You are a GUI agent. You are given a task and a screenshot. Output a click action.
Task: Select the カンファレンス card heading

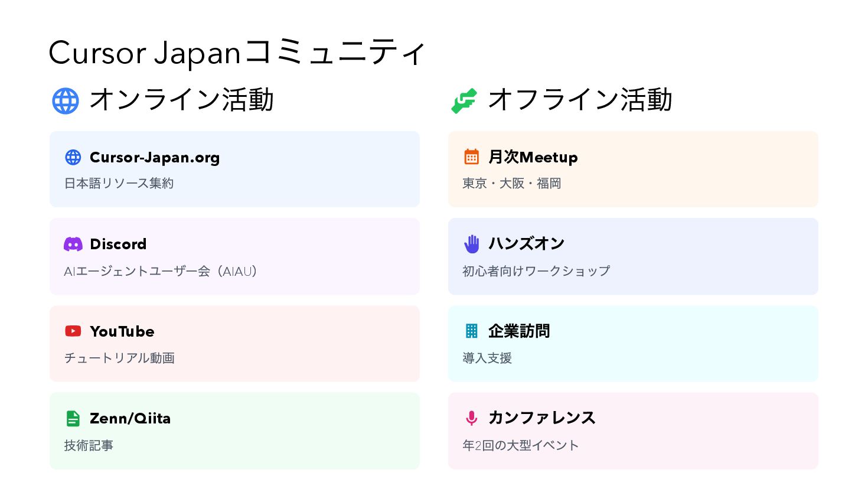(x=542, y=418)
